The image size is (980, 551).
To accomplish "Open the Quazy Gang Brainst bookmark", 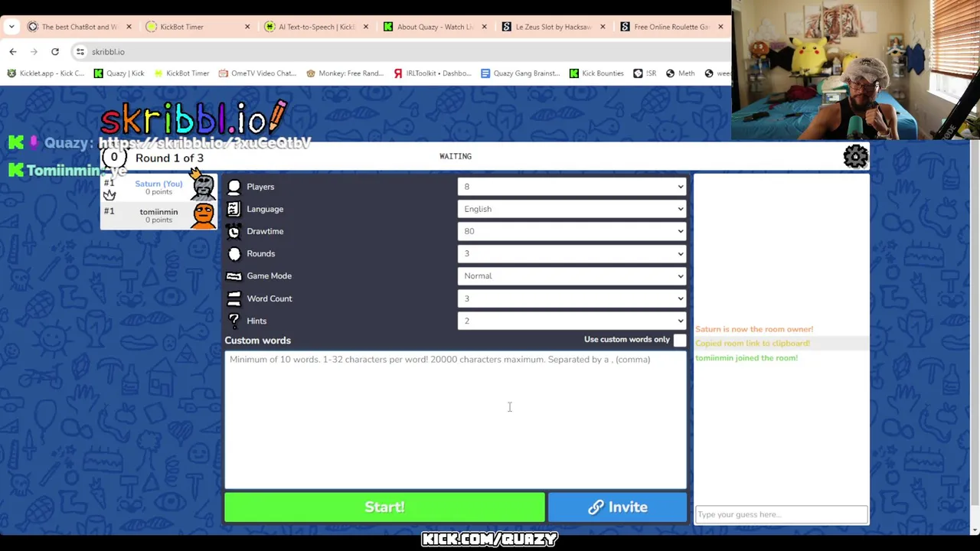I will (520, 73).
